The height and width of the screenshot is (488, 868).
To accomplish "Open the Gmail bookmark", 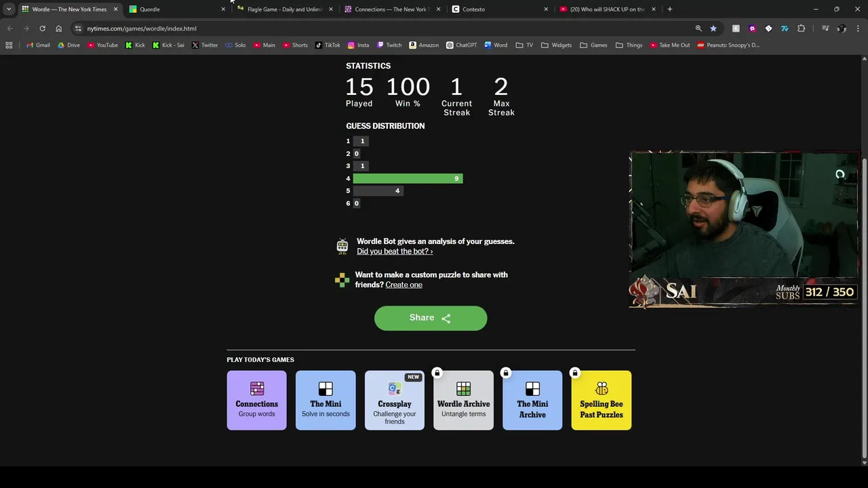I will (38, 45).
